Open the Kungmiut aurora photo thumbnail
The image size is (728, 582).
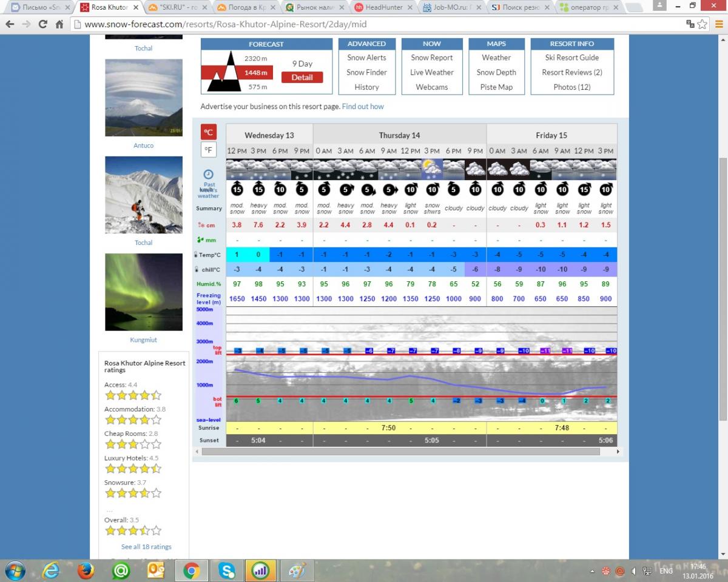pos(144,292)
